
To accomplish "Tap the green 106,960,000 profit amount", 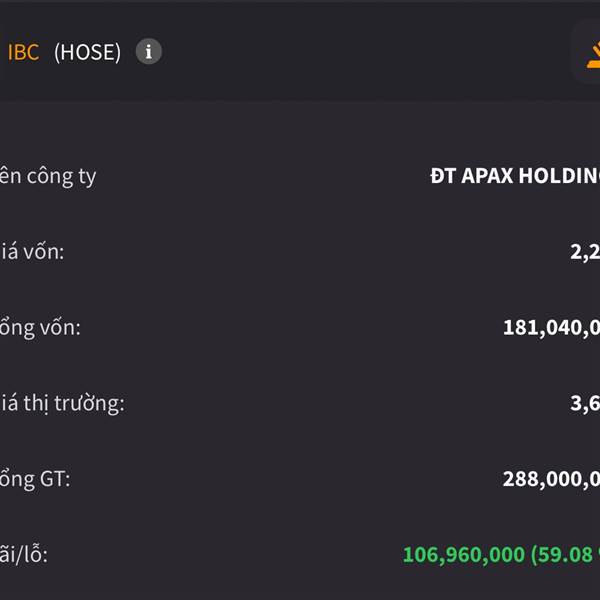I will 464,555.
